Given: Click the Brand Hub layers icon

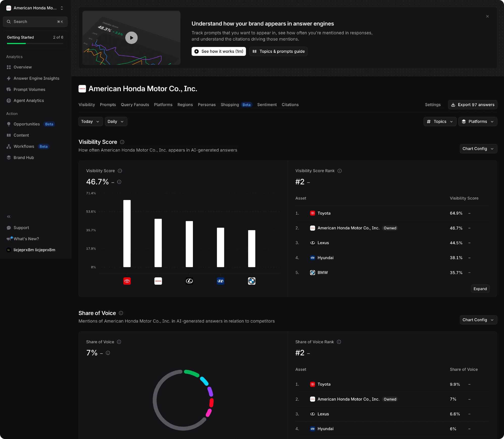Looking at the screenshot, I should click(x=9, y=157).
